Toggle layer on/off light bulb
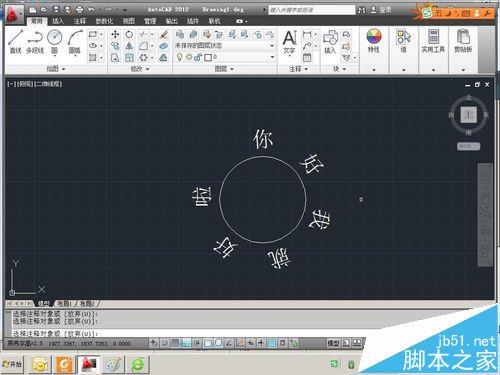Image resolution: width=500 pixels, height=375 pixels. [180, 57]
